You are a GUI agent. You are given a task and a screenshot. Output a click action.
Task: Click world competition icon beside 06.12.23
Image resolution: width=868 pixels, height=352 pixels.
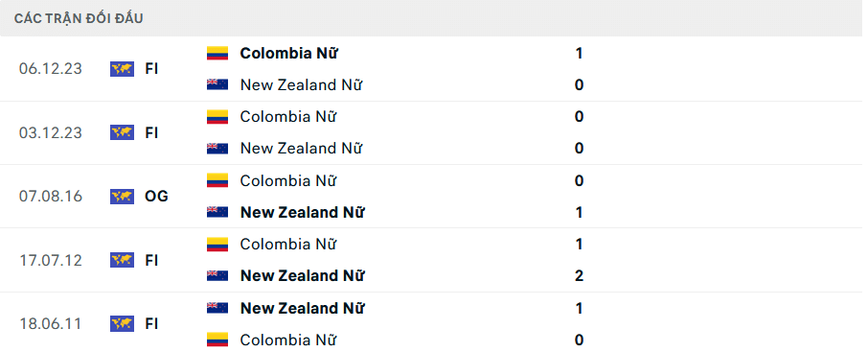click(x=123, y=69)
